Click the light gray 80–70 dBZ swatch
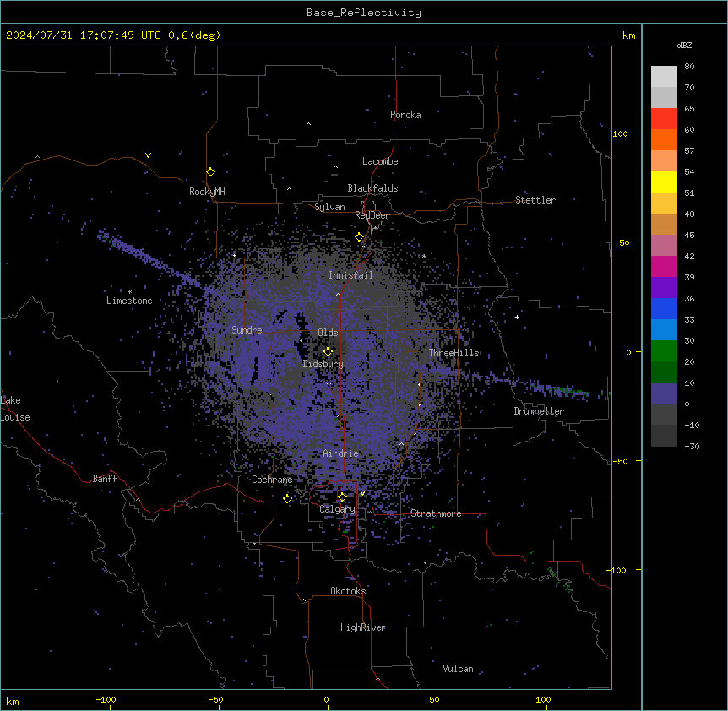Image resolution: width=728 pixels, height=711 pixels. [x=664, y=77]
